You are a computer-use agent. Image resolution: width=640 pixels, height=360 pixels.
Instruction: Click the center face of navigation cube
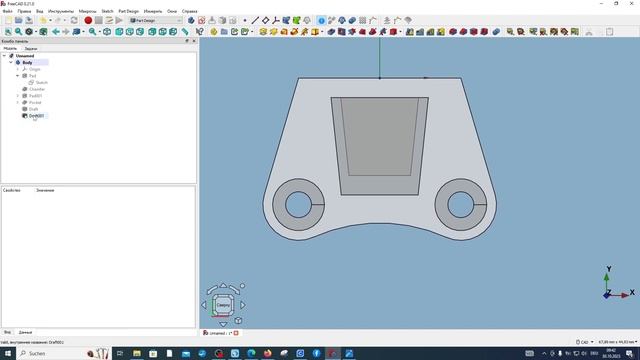[x=223, y=305]
